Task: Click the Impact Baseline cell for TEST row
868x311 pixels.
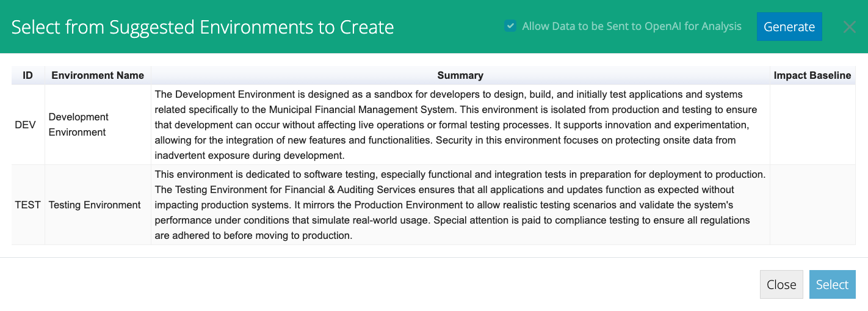Action: [812, 205]
